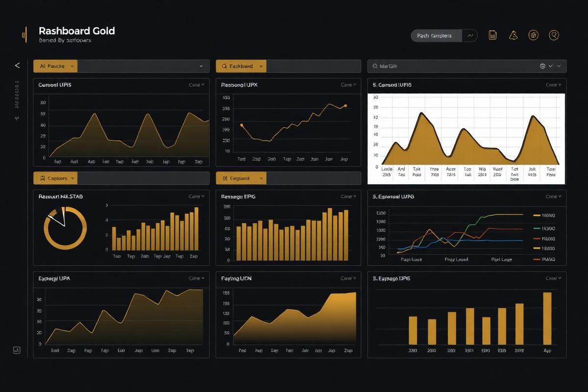Click the line chart's starting point marker
588x392 pixels.
tap(242, 125)
